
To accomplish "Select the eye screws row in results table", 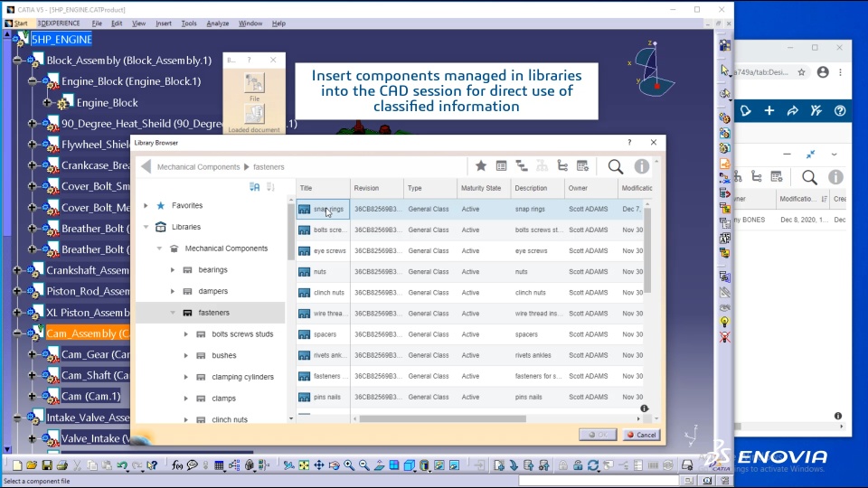I will (x=470, y=250).
